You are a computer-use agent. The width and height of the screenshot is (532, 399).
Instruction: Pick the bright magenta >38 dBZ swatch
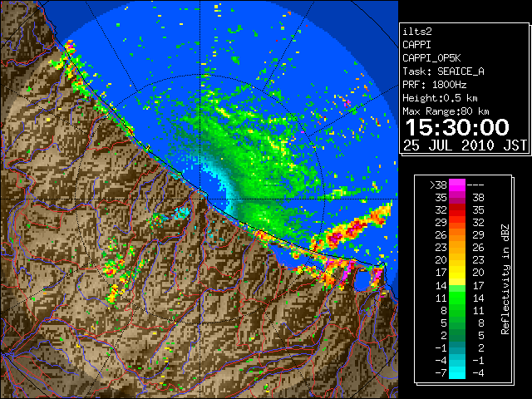pyautogui.click(x=457, y=185)
